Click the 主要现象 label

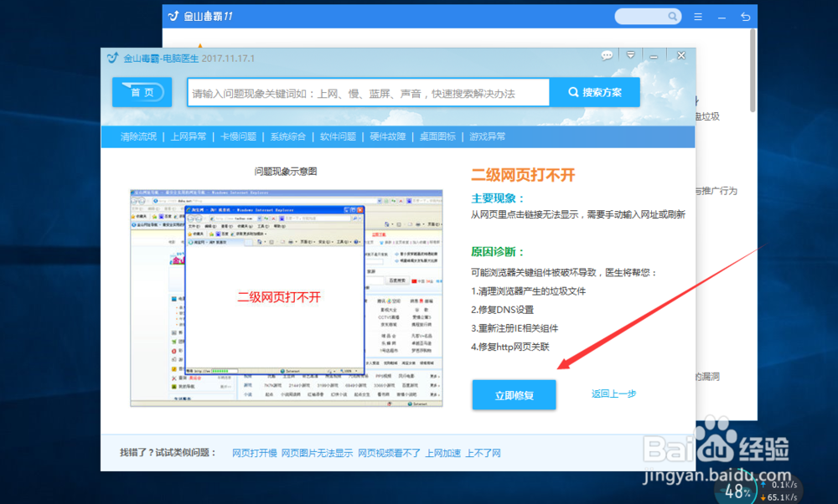pyautogui.click(x=498, y=198)
